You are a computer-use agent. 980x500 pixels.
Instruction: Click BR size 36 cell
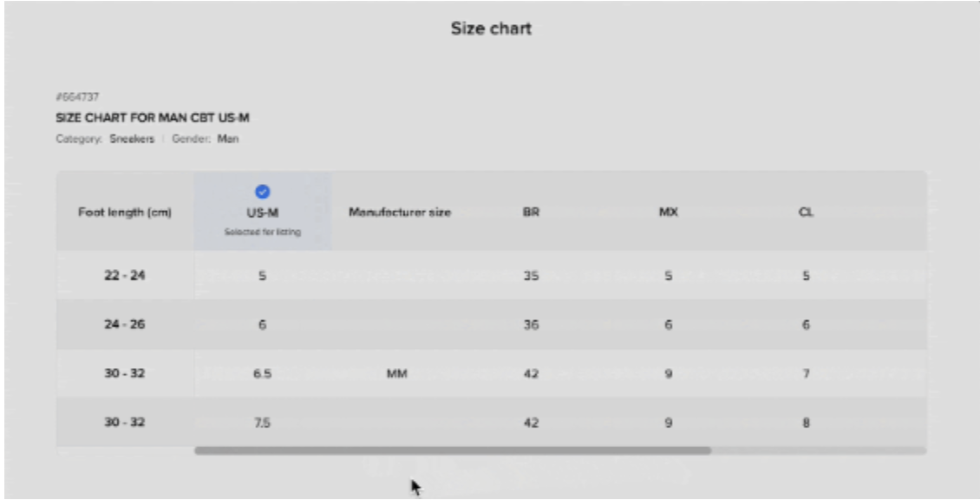[x=532, y=325]
